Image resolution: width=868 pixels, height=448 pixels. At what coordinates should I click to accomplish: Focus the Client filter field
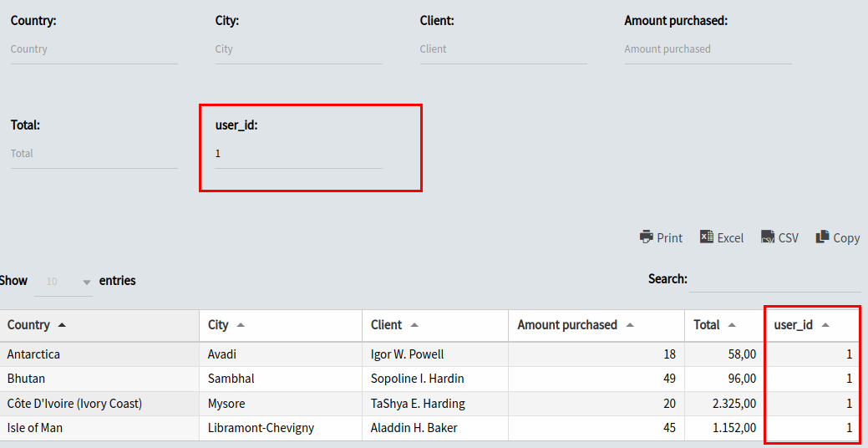pyautogui.click(x=503, y=49)
